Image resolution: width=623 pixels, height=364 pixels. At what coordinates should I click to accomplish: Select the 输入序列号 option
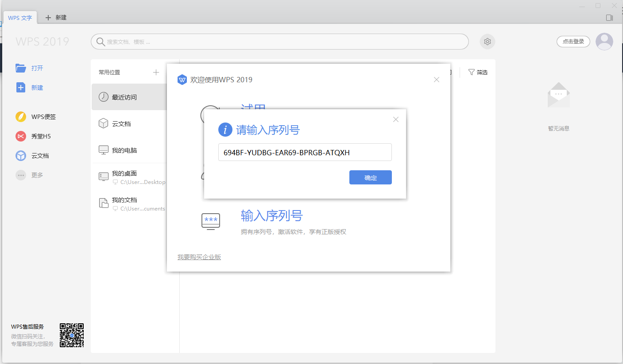[272, 216]
